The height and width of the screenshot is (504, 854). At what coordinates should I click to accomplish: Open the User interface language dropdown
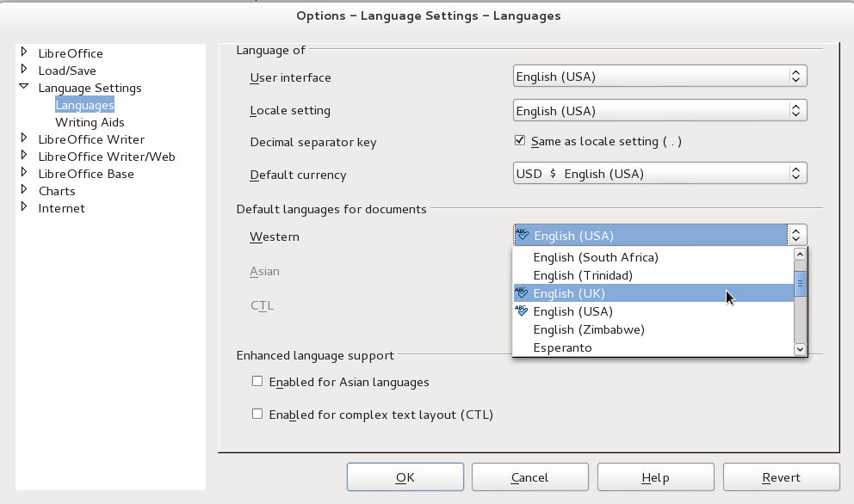click(x=659, y=77)
